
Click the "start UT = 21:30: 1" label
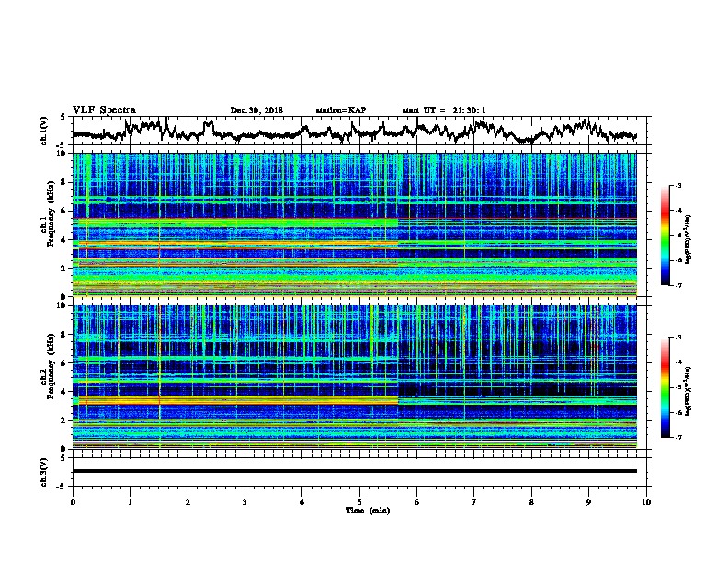point(444,110)
